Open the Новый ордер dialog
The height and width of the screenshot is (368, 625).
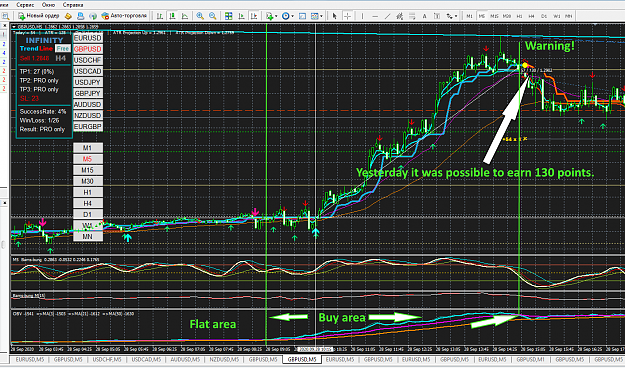pos(39,16)
